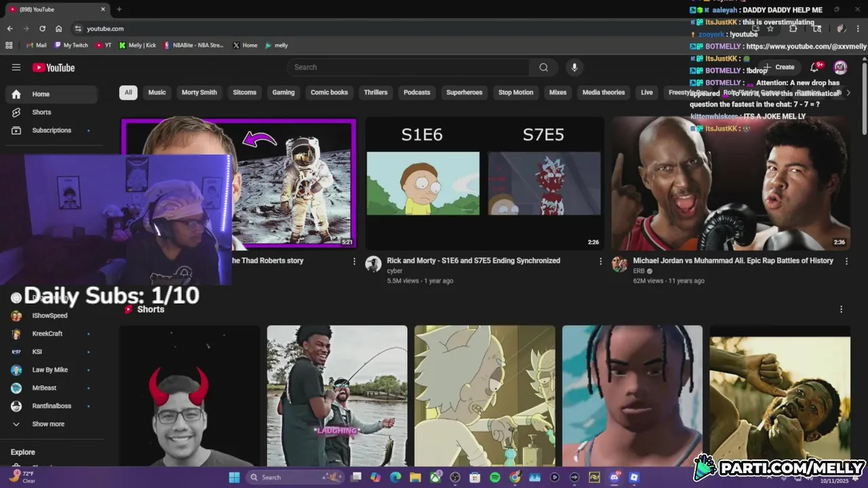Screen dimensions: 868x488
Task: Open the ERB channel link
Action: pyautogui.click(x=639, y=271)
